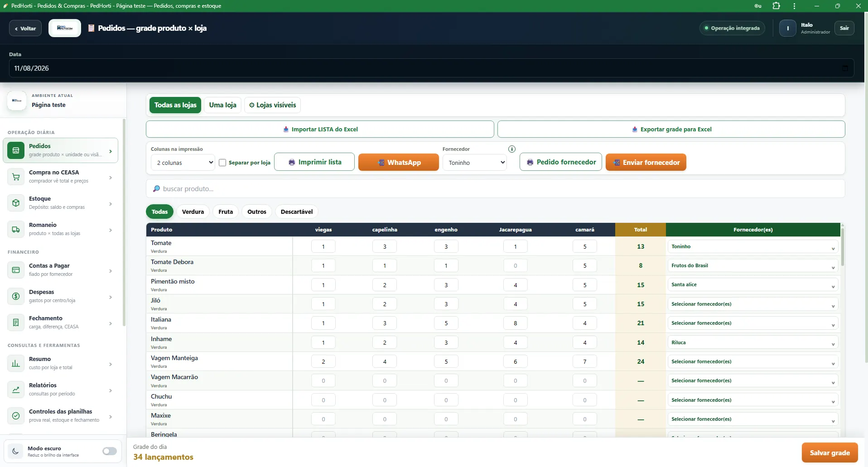Viewport: 868px width, 467px height.
Task: Open the Colunas na impressão dropdown
Action: click(183, 163)
